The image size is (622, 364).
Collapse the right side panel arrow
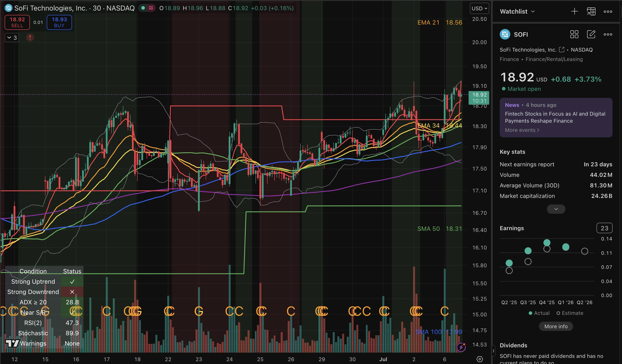(x=493, y=350)
